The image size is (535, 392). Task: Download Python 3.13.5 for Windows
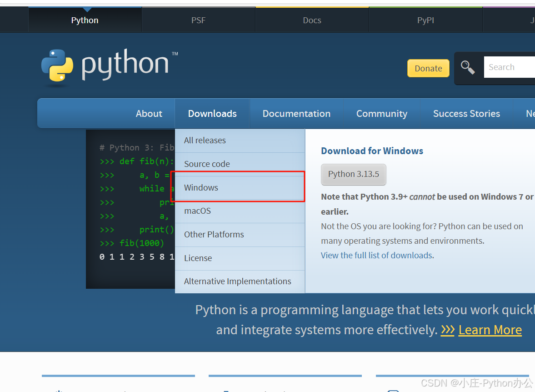point(354,174)
